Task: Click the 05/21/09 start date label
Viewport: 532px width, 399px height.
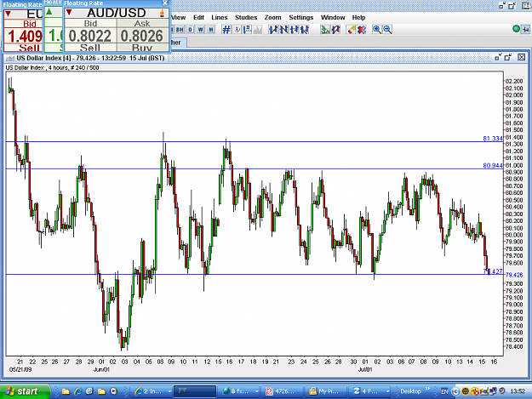Action: pos(20,369)
